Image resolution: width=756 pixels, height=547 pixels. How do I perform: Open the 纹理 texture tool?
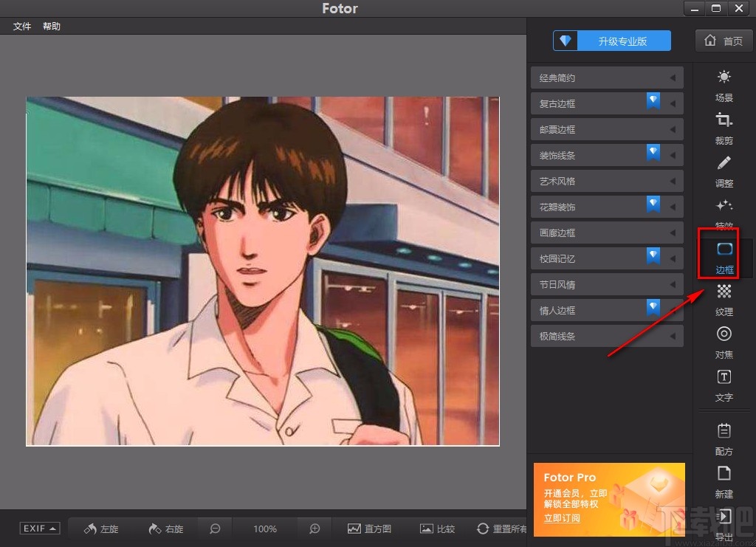pyautogui.click(x=724, y=300)
